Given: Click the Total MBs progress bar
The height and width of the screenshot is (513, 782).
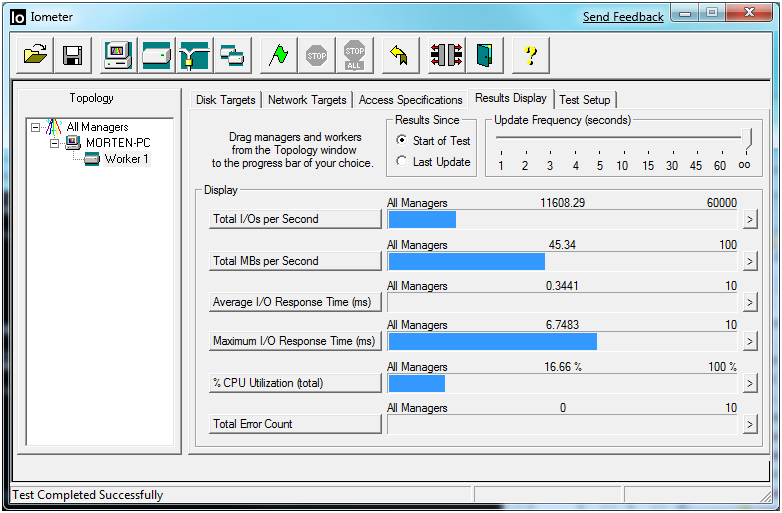Looking at the screenshot, I should (562, 261).
